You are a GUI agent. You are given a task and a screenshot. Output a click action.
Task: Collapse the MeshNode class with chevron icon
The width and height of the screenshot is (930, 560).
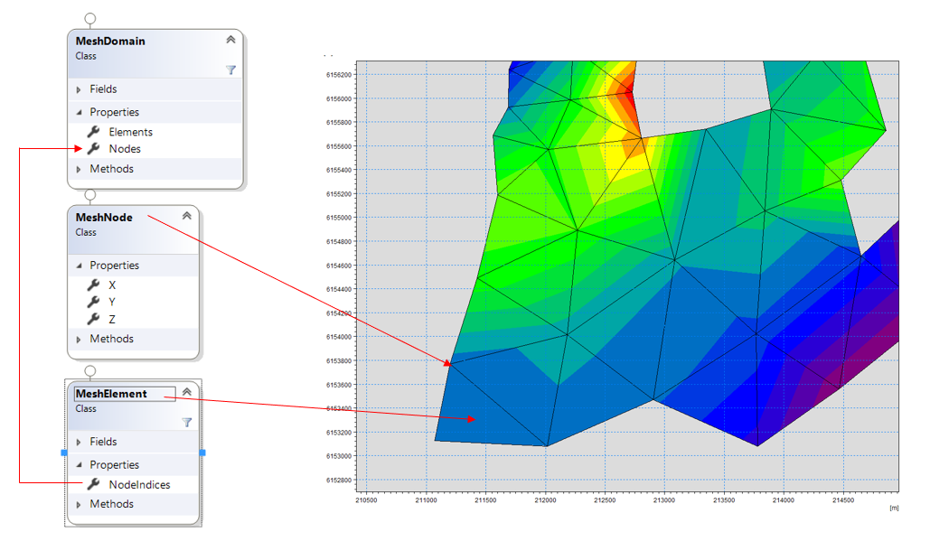coord(187,216)
